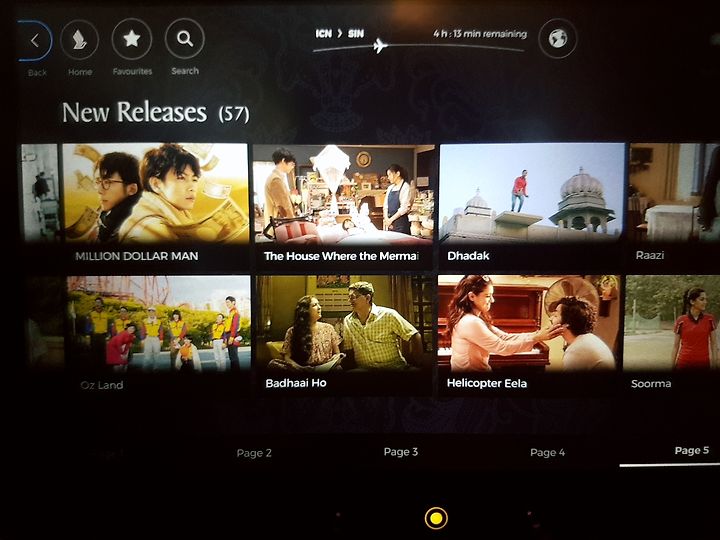Go back using the Back arrow icon
720x540 pixels.
click(x=35, y=41)
